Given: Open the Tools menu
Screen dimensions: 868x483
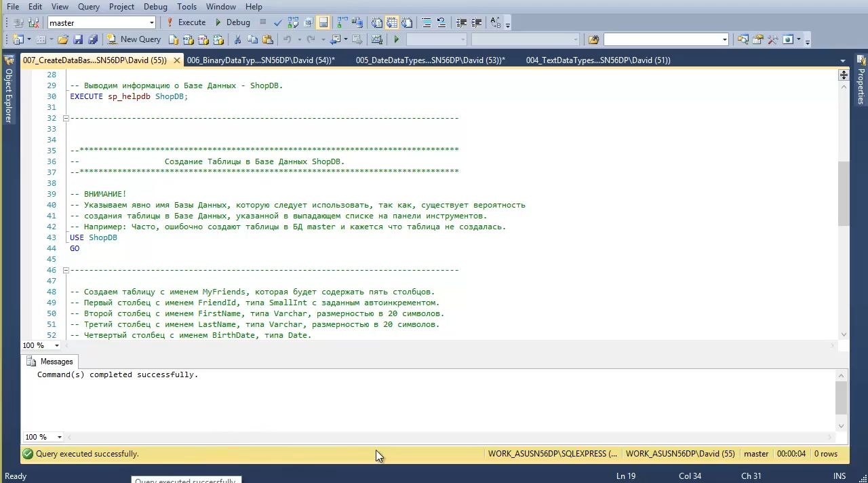Looking at the screenshot, I should [x=186, y=6].
